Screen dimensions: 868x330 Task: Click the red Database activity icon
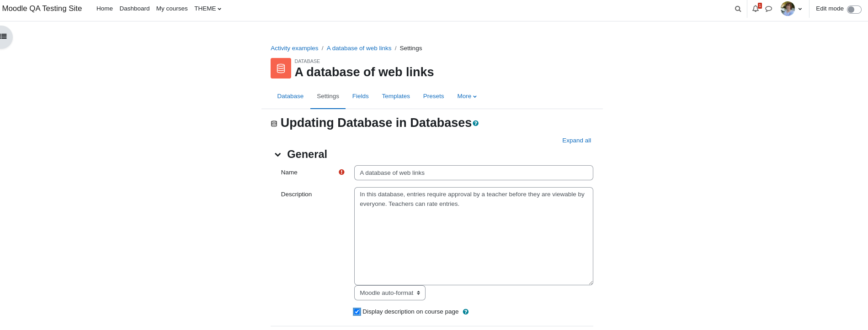coord(281,68)
